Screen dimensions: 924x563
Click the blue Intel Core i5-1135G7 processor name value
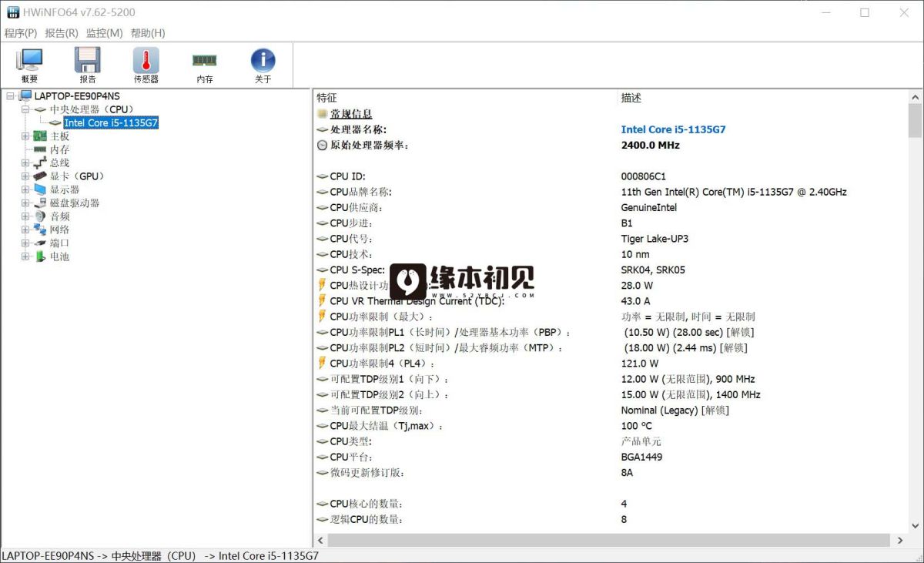[x=673, y=129]
